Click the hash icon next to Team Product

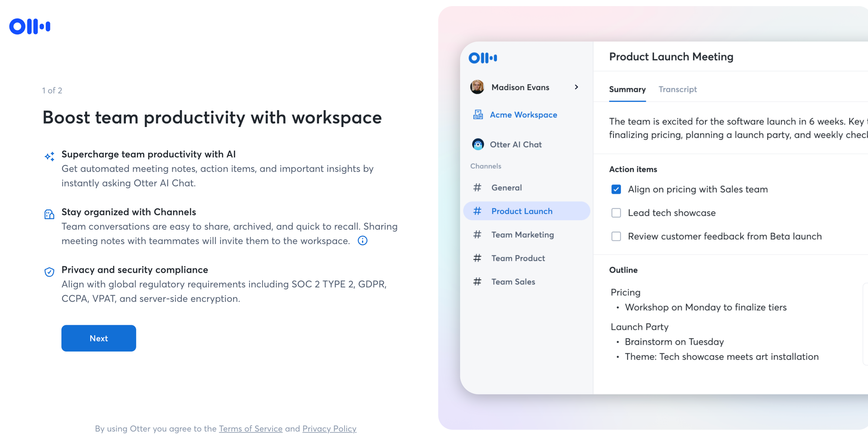click(477, 258)
